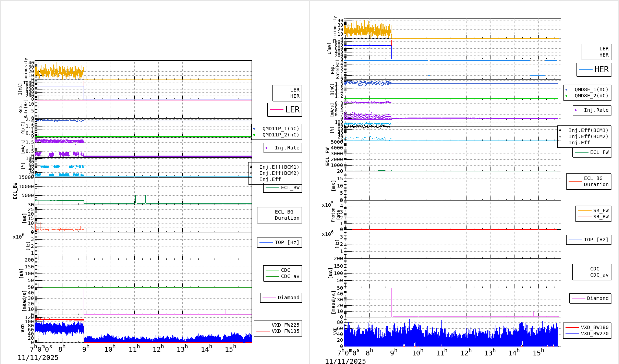619x364 pixels.
Task: Select the VXD_BW180 legend entry
Action: (x=594, y=327)
